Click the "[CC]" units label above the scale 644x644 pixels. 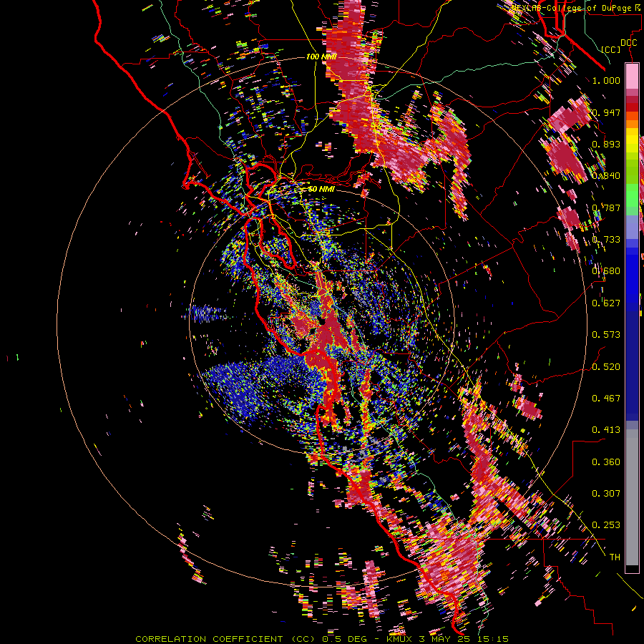click(611, 49)
